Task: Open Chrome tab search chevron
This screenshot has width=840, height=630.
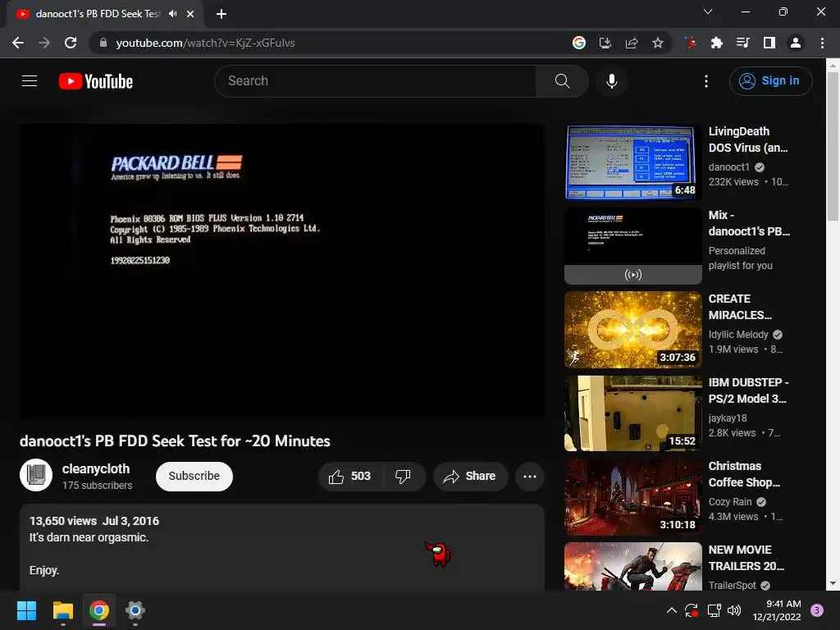Action: 708,11
